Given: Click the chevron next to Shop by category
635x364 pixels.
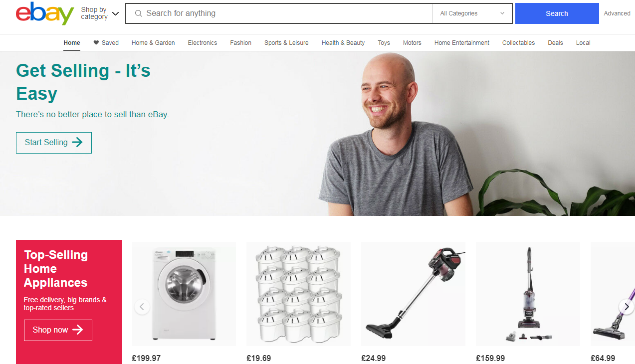Looking at the screenshot, I should click(116, 13).
